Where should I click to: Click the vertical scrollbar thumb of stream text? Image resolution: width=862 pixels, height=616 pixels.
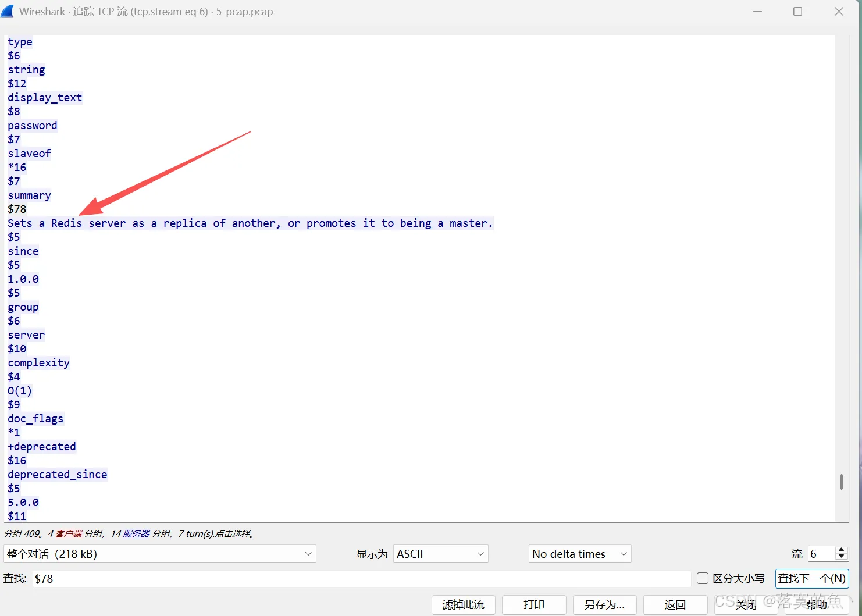tap(841, 482)
